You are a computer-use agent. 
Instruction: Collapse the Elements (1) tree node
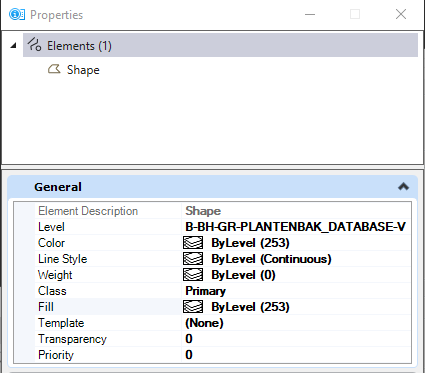click(x=13, y=45)
